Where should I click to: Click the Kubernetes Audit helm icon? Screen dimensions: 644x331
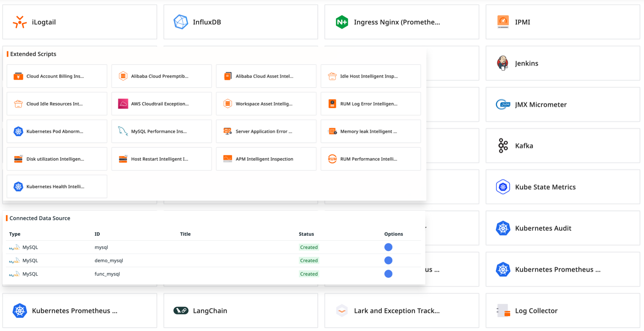click(503, 228)
